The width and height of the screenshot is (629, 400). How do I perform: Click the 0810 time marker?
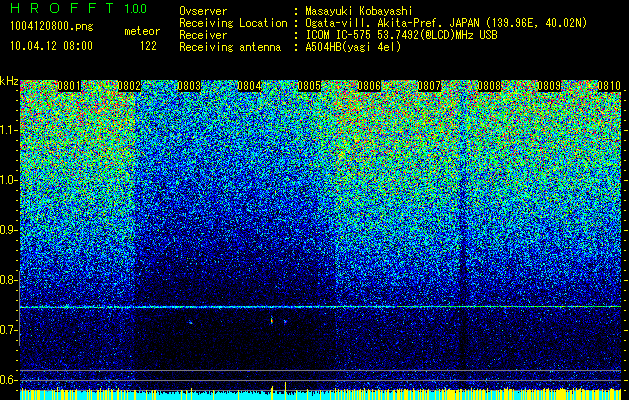pos(609,86)
